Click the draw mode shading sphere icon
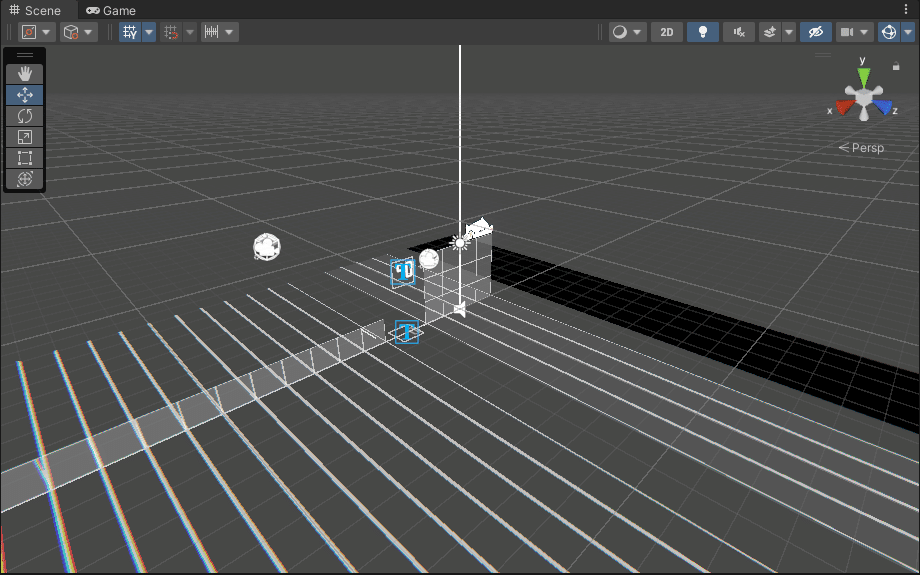Viewport: 920px width, 575px height. (x=620, y=32)
